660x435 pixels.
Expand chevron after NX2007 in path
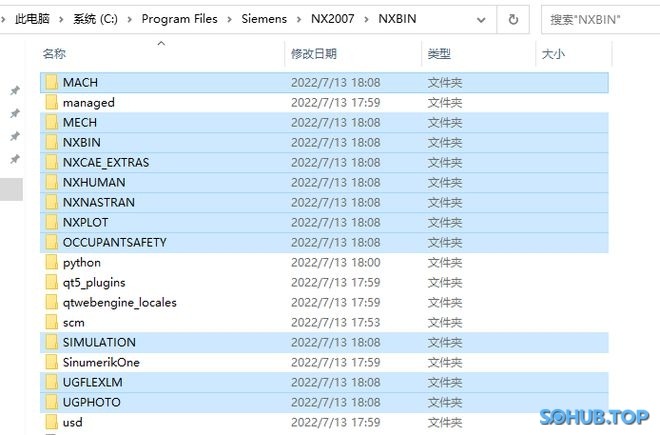pyautogui.click(x=366, y=19)
